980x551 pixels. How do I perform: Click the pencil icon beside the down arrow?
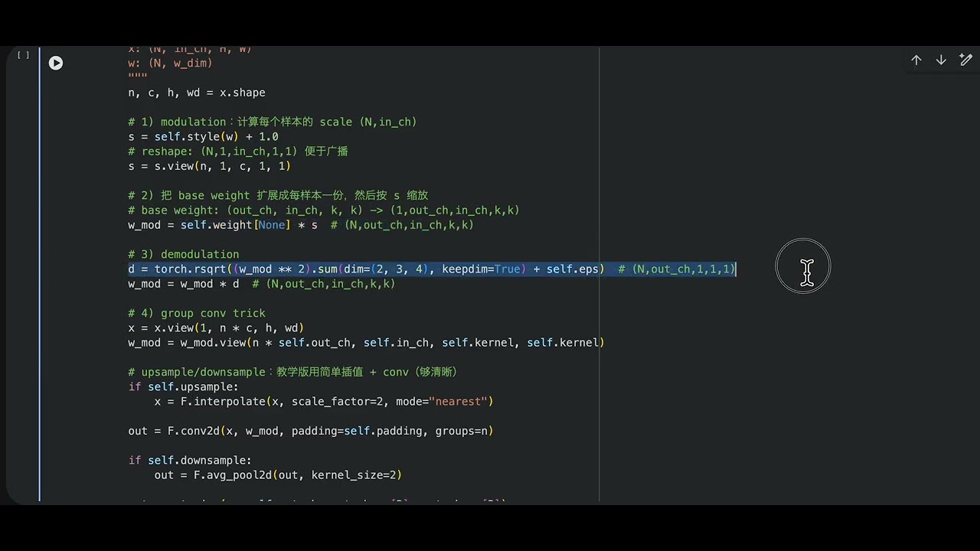[965, 60]
